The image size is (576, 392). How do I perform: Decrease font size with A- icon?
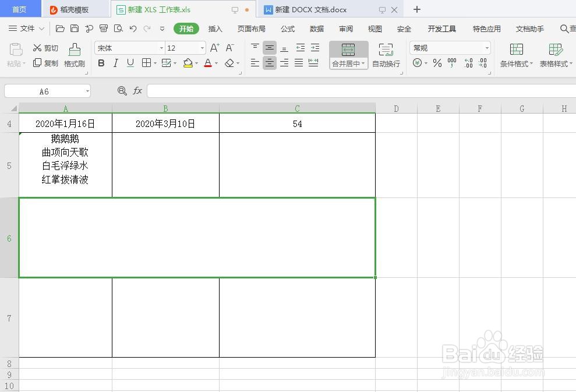230,48
